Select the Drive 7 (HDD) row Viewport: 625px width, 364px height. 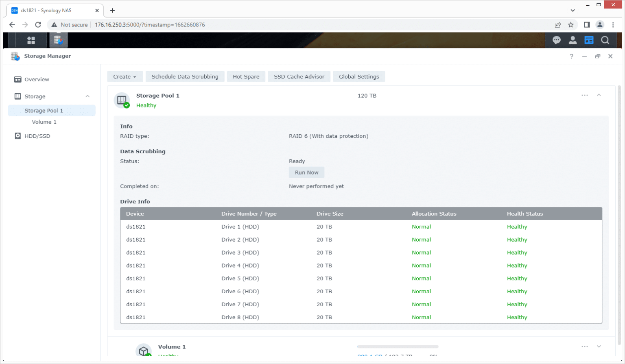pos(361,304)
